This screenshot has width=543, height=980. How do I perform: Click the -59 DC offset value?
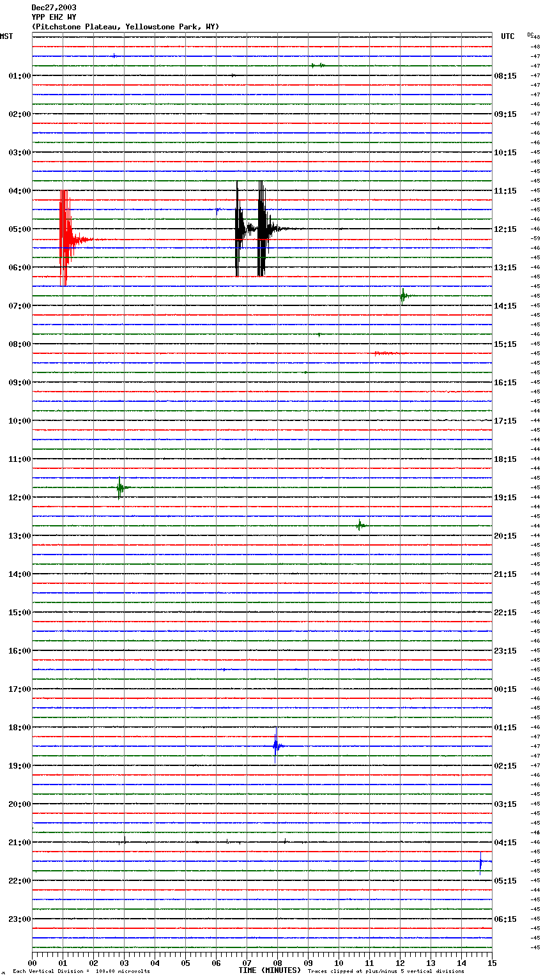coord(535,238)
